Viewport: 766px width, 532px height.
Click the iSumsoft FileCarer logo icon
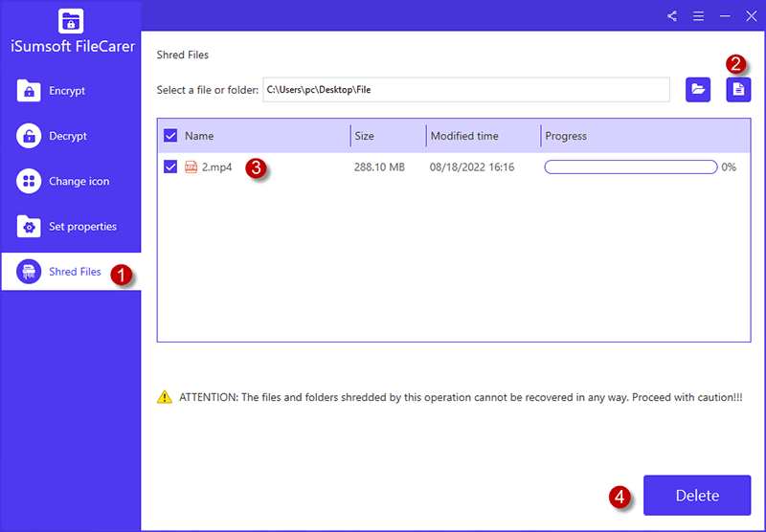click(71, 21)
